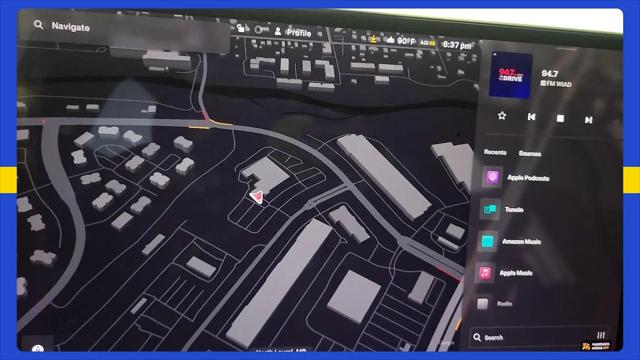The image size is (640, 360).
Task: Tap the door lock status icon
Action: pyautogui.click(x=241, y=28)
